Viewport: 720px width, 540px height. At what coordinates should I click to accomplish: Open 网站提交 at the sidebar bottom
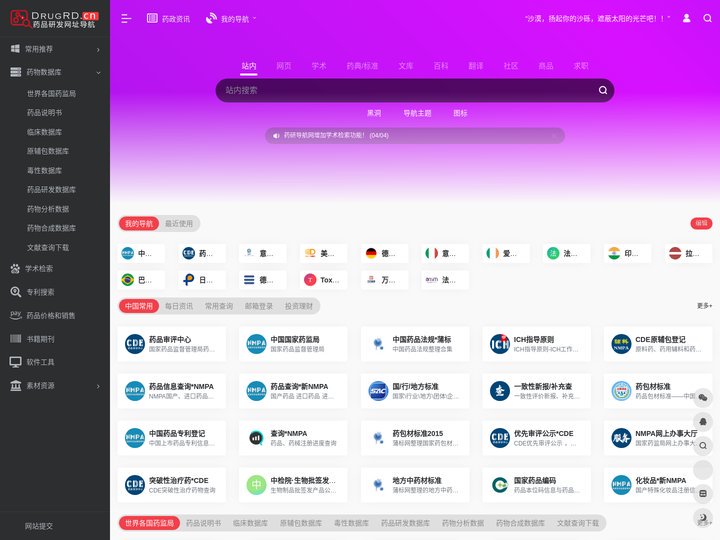[x=39, y=526]
